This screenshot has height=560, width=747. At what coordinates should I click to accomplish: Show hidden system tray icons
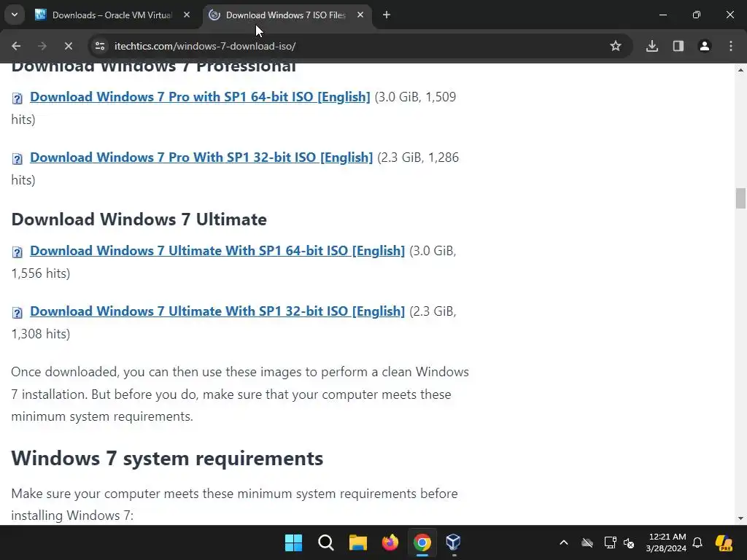pyautogui.click(x=564, y=542)
